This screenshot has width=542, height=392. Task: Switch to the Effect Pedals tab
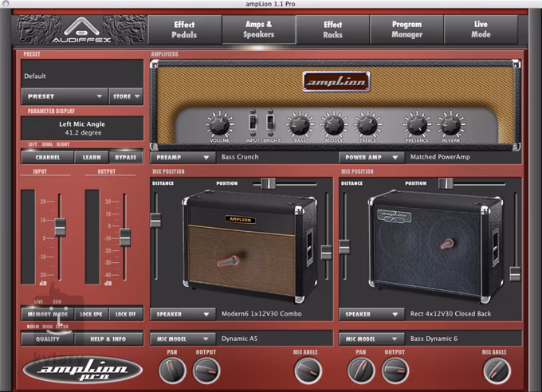coord(184,29)
